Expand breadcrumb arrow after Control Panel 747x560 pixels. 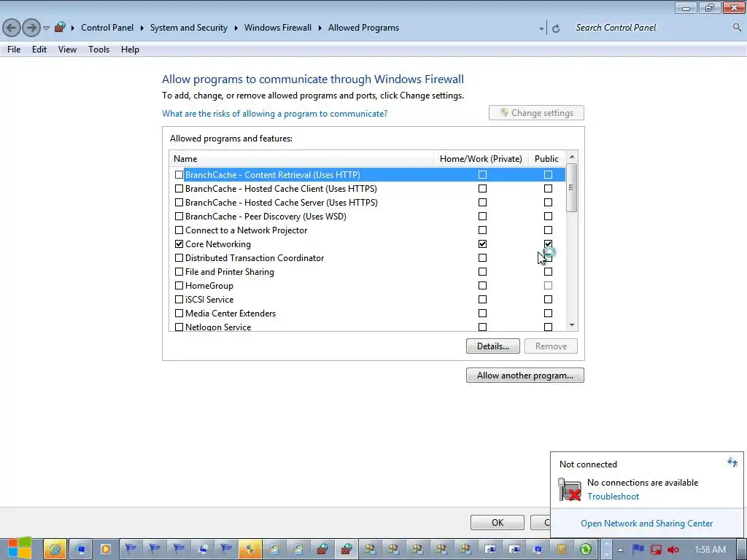(142, 28)
